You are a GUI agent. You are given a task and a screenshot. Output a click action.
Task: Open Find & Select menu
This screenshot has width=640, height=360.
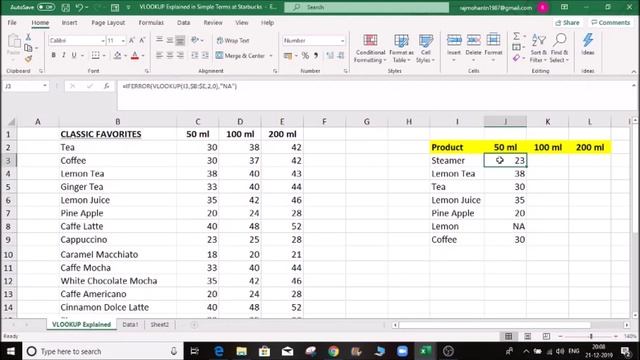pyautogui.click(x=559, y=48)
